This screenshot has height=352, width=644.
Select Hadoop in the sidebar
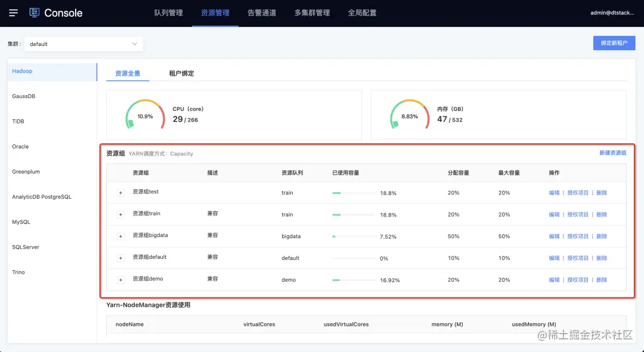pos(52,71)
